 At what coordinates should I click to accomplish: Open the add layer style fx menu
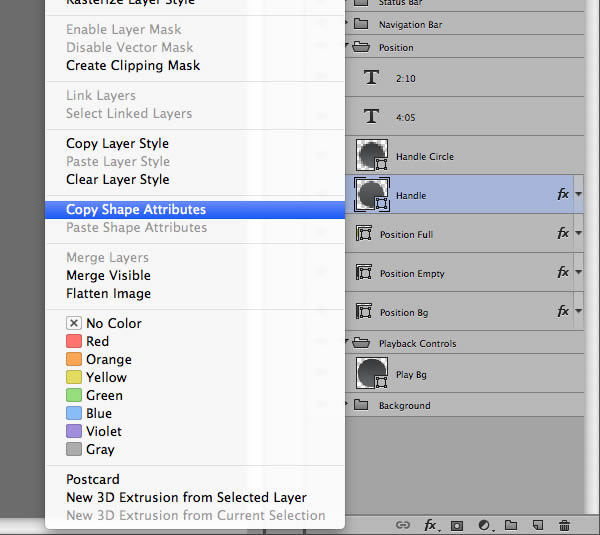tap(431, 524)
